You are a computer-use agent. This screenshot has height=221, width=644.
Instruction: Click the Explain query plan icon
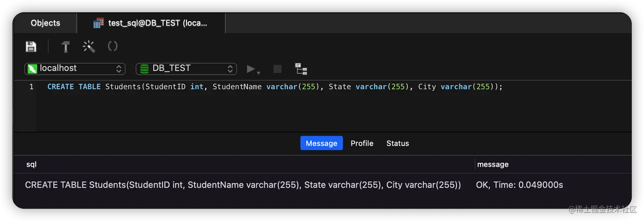tap(301, 69)
